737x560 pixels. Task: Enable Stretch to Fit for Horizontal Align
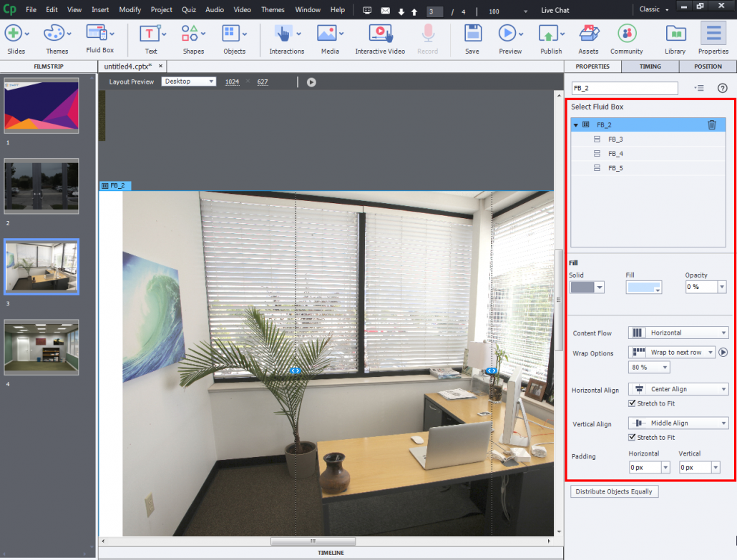632,403
